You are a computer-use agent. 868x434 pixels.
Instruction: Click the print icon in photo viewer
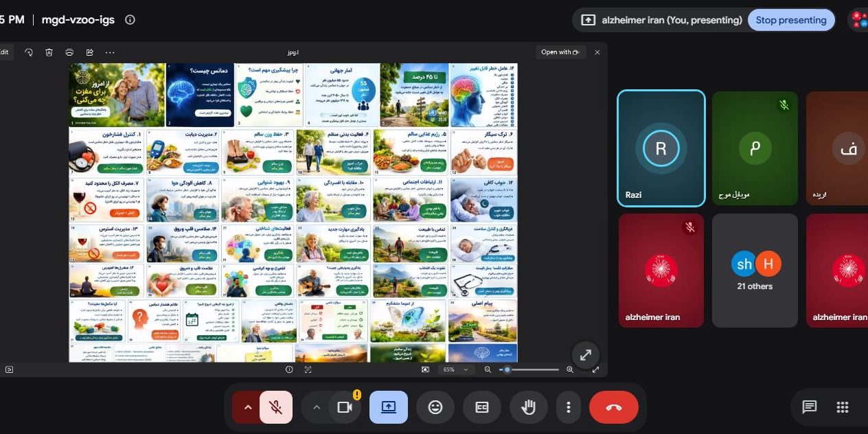(x=69, y=52)
